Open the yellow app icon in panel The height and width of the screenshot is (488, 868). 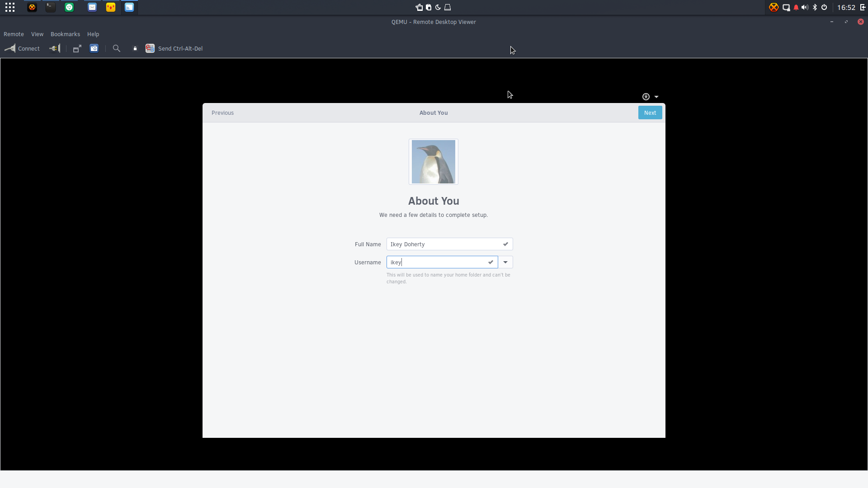click(111, 7)
